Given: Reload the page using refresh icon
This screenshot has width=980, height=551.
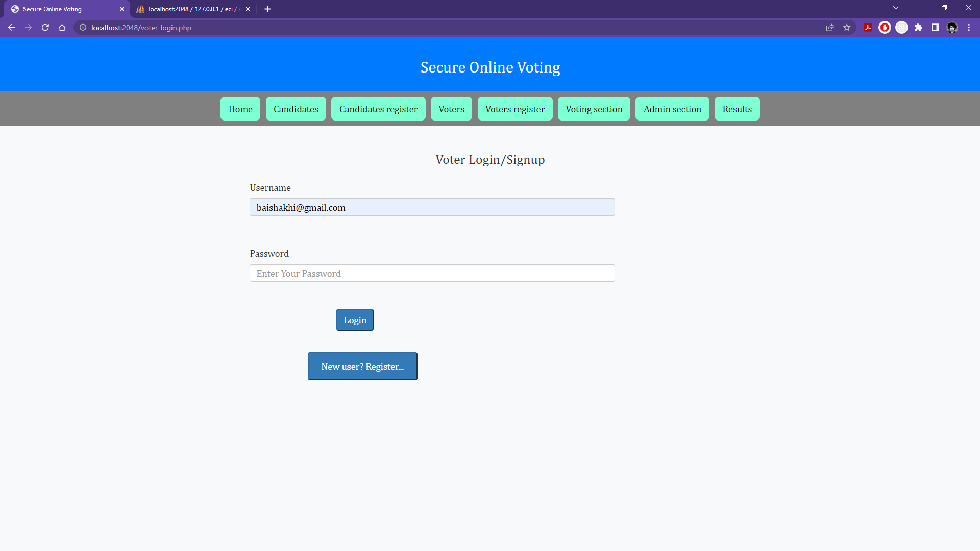Looking at the screenshot, I should [45, 28].
